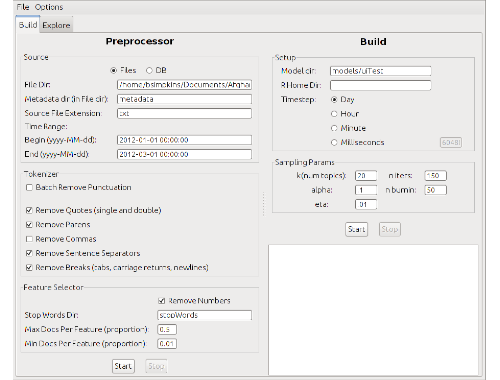Switch to the Build tab
This screenshot has width=500, height=380.
click(x=28, y=25)
